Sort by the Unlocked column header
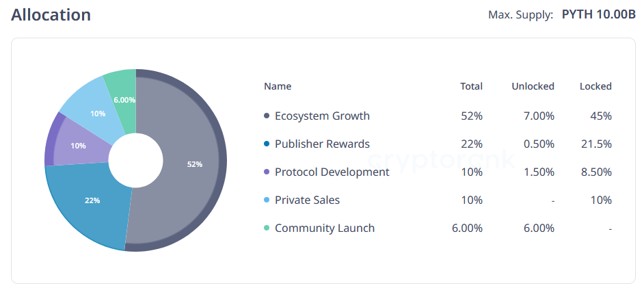This screenshot has width=644, height=290. coord(533,86)
